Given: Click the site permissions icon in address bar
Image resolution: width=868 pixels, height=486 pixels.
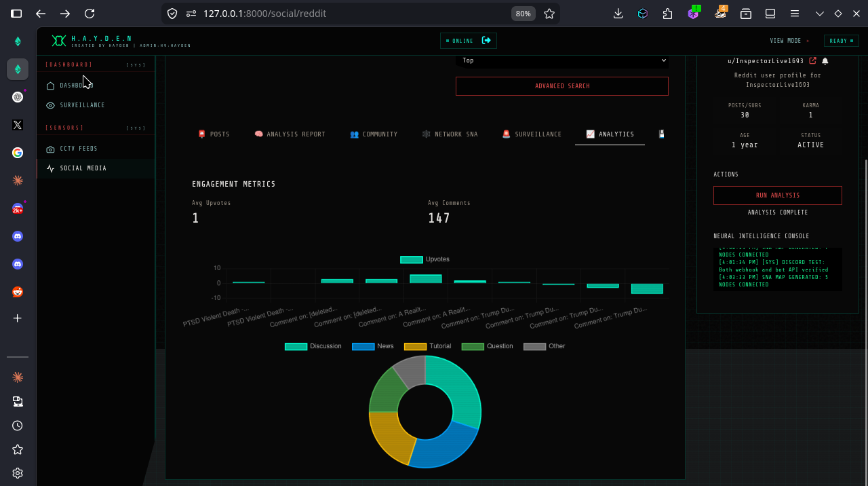Looking at the screenshot, I should pos(191,14).
